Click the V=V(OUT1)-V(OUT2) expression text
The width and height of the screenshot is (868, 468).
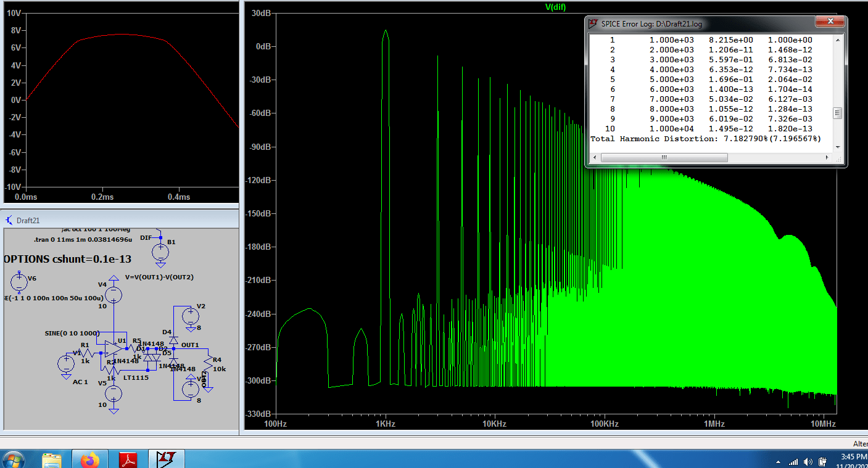click(159, 277)
